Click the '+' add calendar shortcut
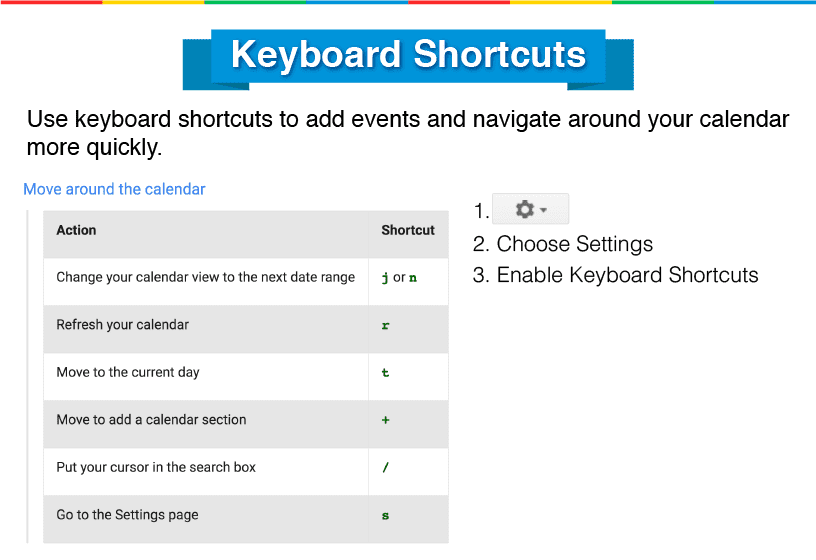The image size is (816, 560). tap(386, 420)
